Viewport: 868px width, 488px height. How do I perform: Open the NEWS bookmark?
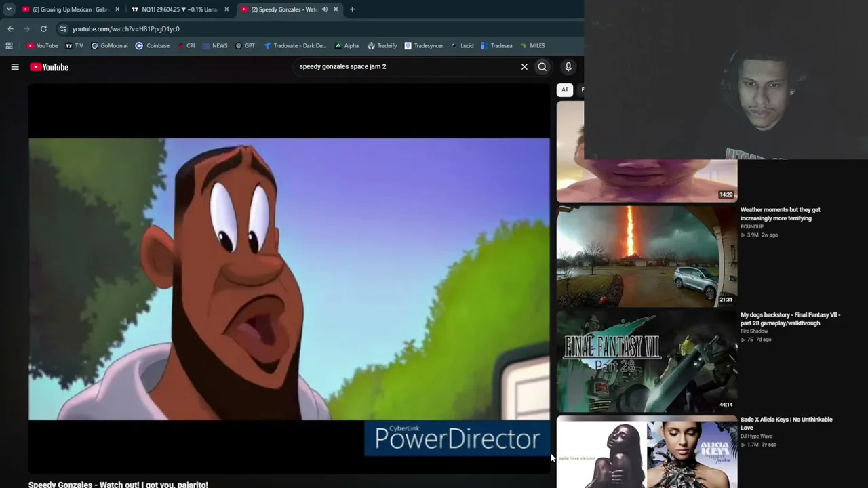click(215, 46)
